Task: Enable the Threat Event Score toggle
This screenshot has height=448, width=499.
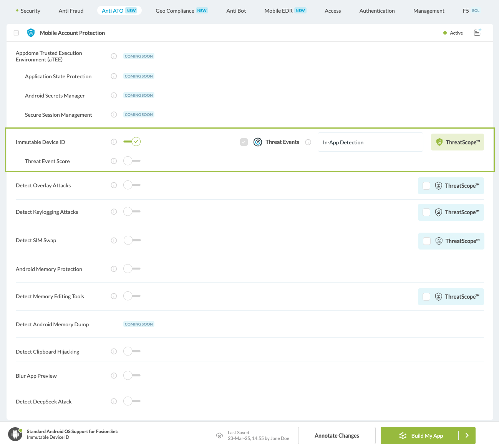Action: coord(131,160)
